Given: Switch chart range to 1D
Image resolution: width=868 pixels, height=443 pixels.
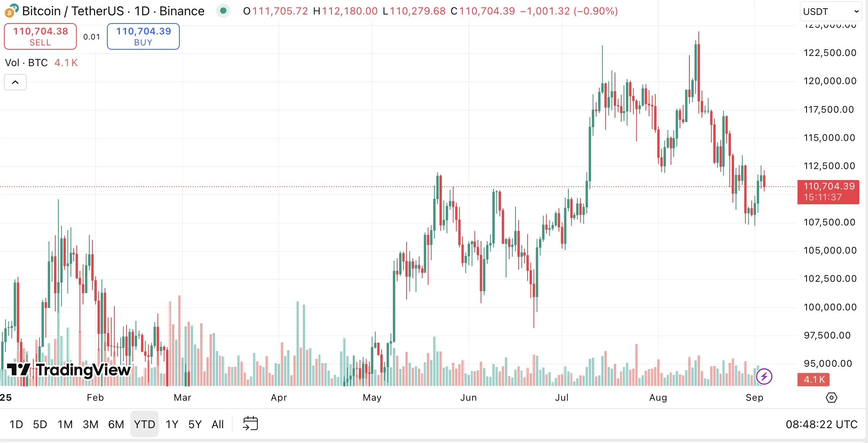Looking at the screenshot, I should pos(16,424).
